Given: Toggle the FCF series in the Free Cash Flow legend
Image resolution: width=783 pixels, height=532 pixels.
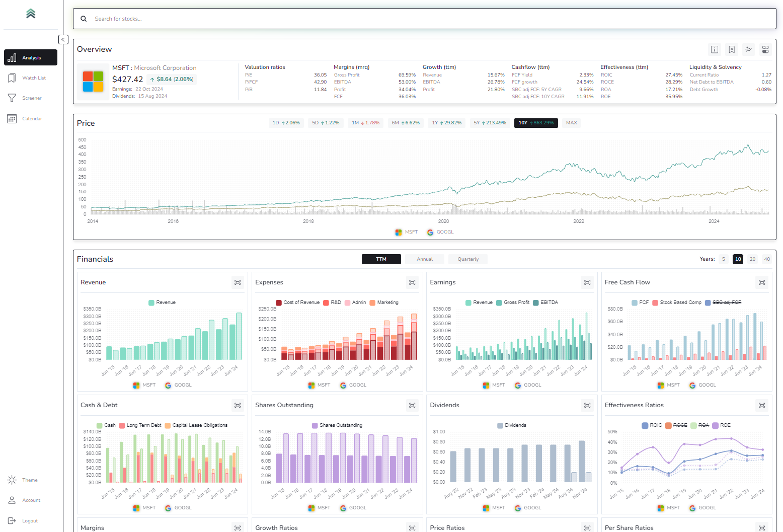Looking at the screenshot, I should pyautogui.click(x=640, y=302).
